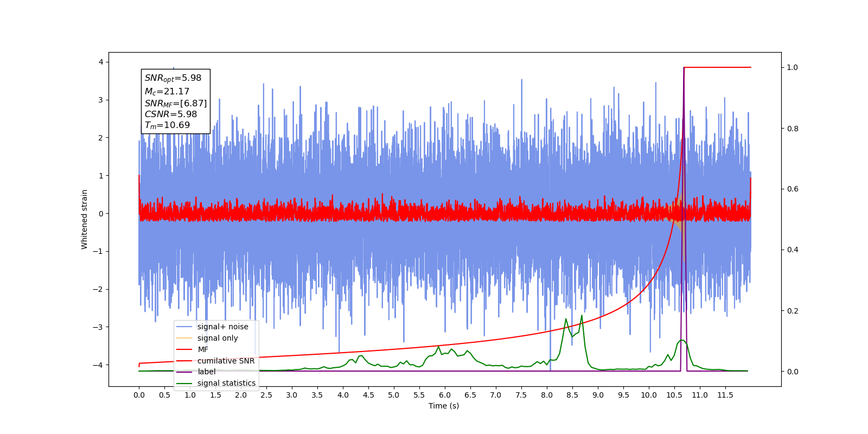Click the 8.5 tick on the time axis
The width and height of the screenshot is (868, 434).
pos(572,395)
